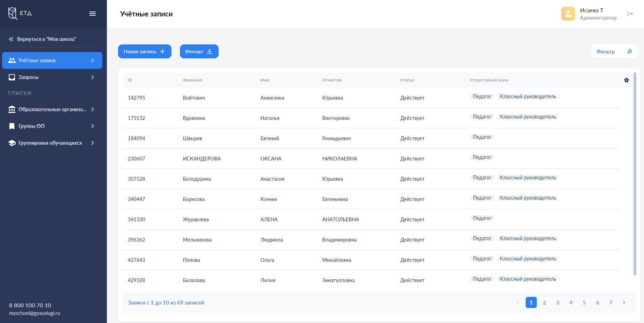Open record ID 340447
The width and height of the screenshot is (644, 323).
tap(136, 199)
